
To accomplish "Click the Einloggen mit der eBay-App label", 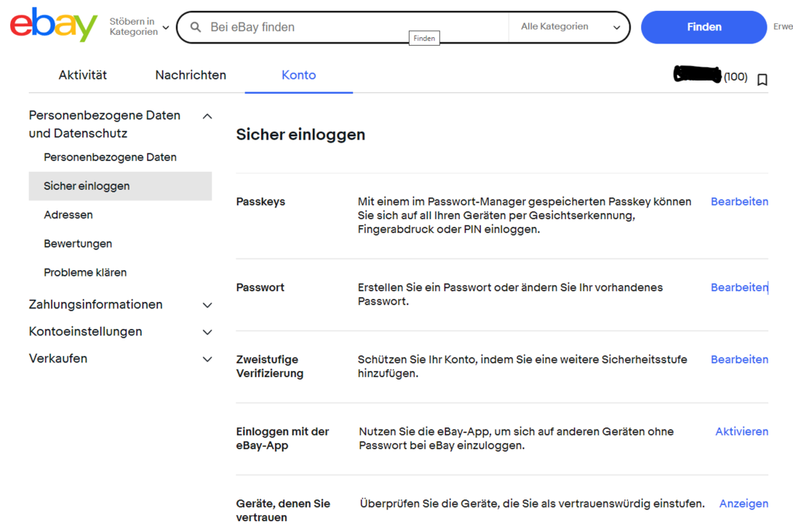I will point(282,438).
